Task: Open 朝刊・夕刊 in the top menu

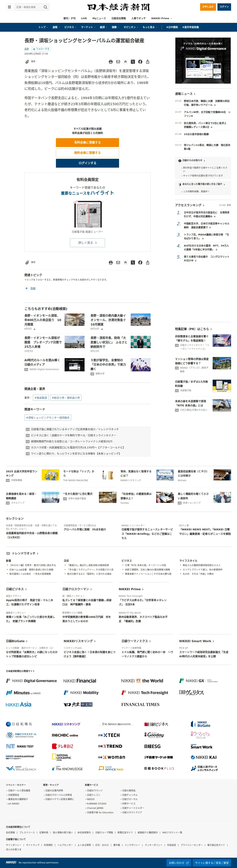Action: (70, 19)
